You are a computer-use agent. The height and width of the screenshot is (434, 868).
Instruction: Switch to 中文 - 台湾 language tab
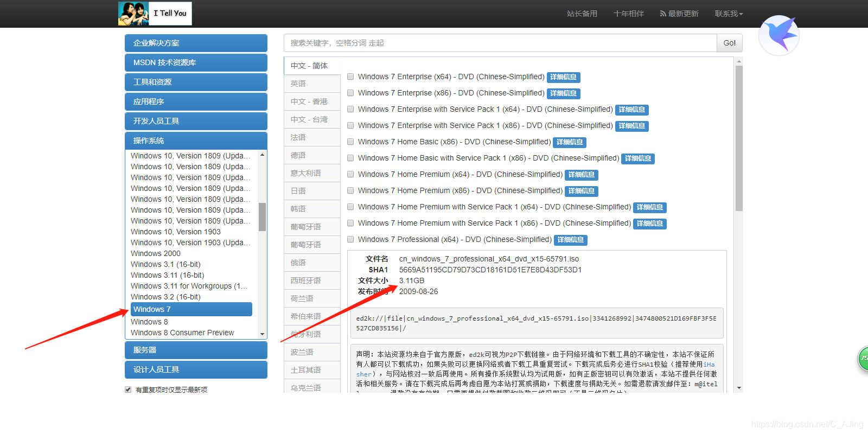[312, 119]
